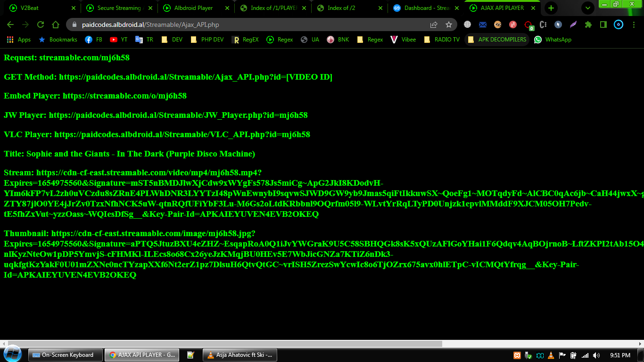Open the network signal tray icon
Image resolution: width=644 pixels, height=362 pixels.
[x=585, y=355]
